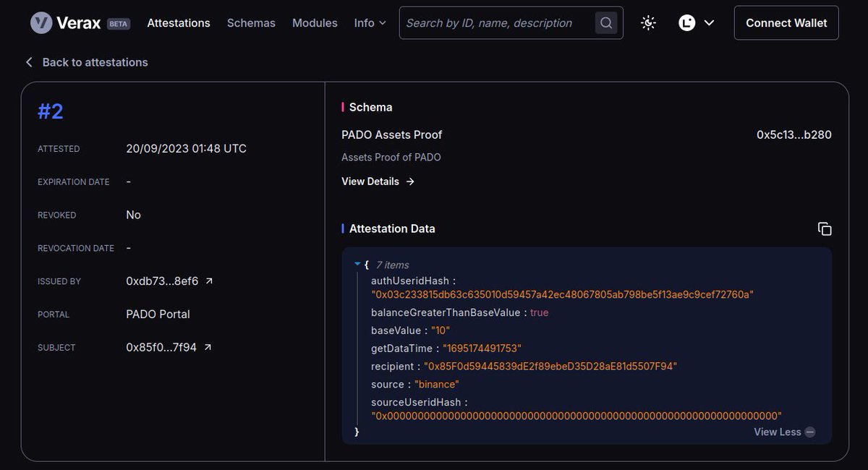Focus the Search by ID input field
The width and height of the screenshot is (868, 470).
(498, 23)
